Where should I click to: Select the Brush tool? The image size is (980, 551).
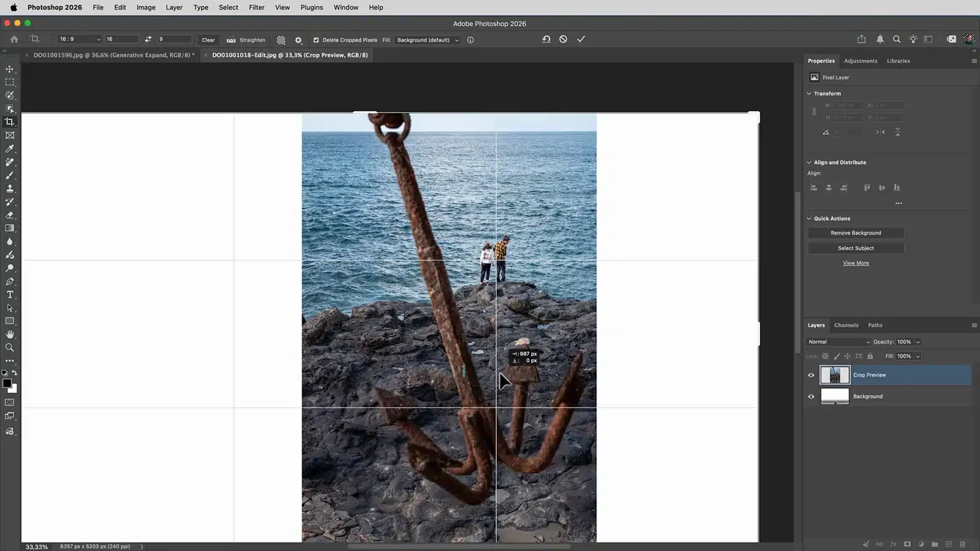pyautogui.click(x=10, y=176)
